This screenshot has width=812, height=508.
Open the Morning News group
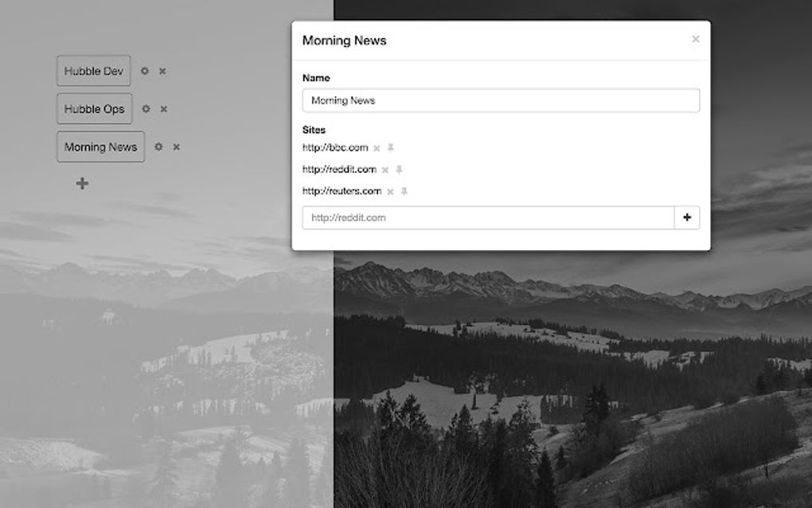pyautogui.click(x=100, y=147)
